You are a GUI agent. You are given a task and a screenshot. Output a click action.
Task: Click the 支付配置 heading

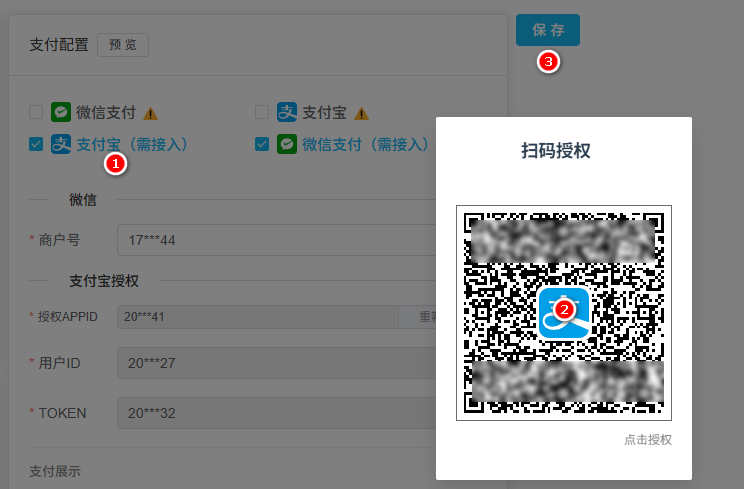[x=59, y=45]
